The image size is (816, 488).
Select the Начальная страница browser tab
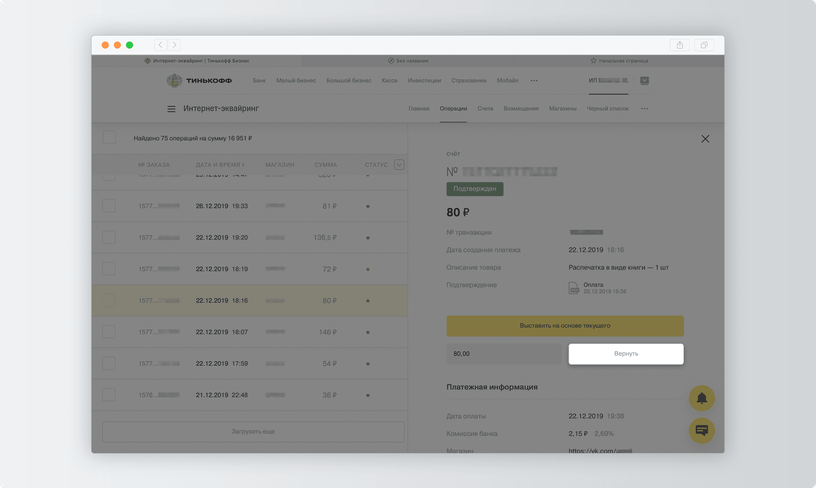point(619,61)
